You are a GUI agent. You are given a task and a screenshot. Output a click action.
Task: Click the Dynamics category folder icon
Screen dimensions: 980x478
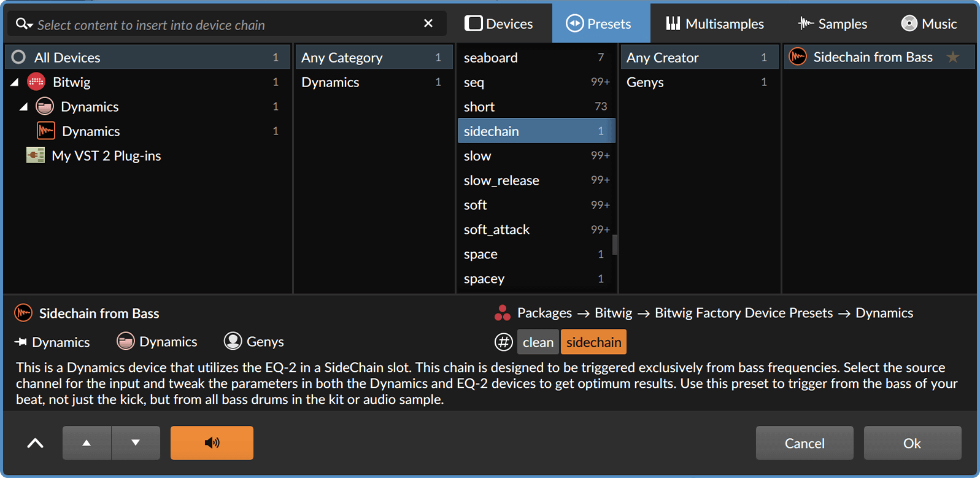click(x=45, y=106)
